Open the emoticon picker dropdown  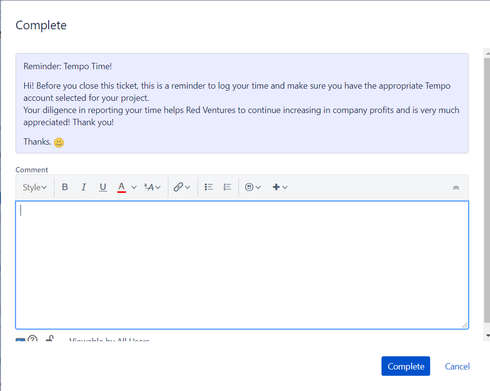[253, 187]
